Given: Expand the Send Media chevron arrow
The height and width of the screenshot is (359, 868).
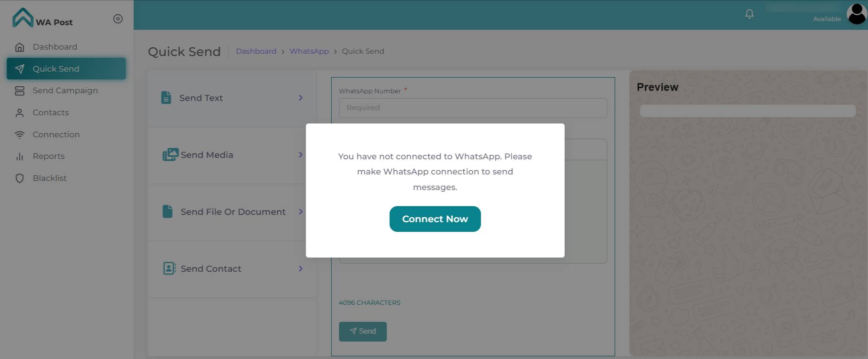Looking at the screenshot, I should point(301,155).
